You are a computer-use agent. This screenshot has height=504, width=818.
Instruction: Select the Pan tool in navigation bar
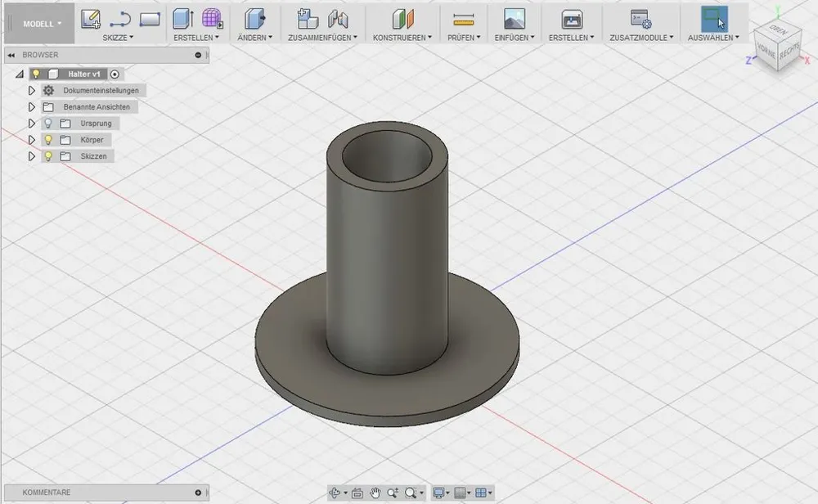tap(376, 493)
